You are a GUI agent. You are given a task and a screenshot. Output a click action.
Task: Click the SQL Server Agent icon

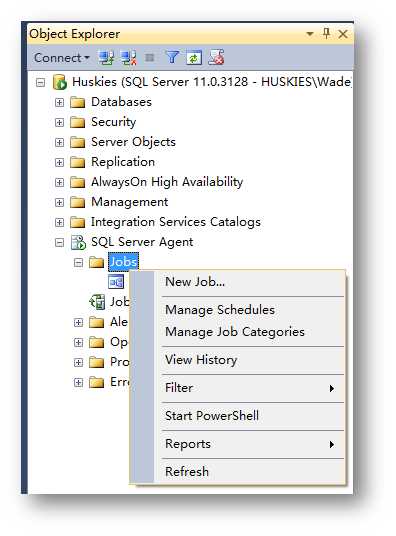coord(78,242)
